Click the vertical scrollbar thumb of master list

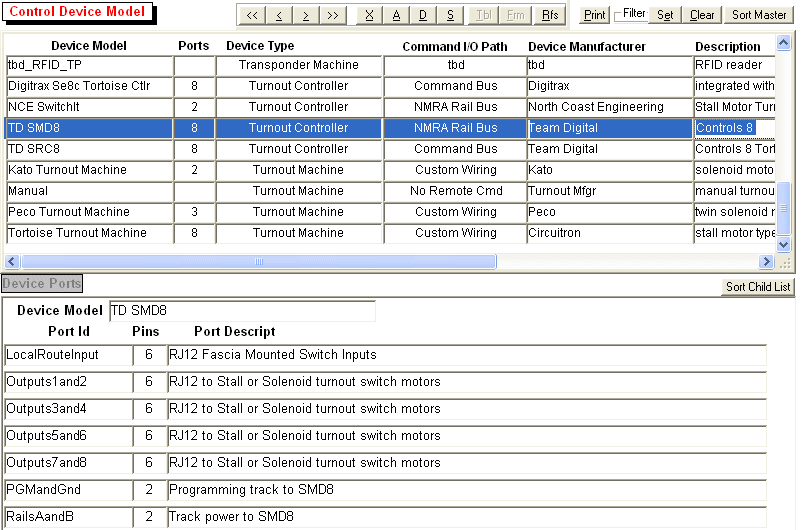[784, 208]
